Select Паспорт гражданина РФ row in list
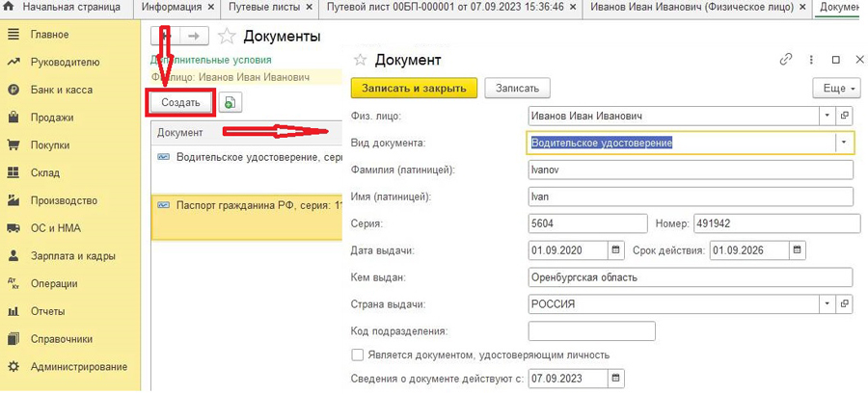The image size is (868, 394). click(x=248, y=216)
